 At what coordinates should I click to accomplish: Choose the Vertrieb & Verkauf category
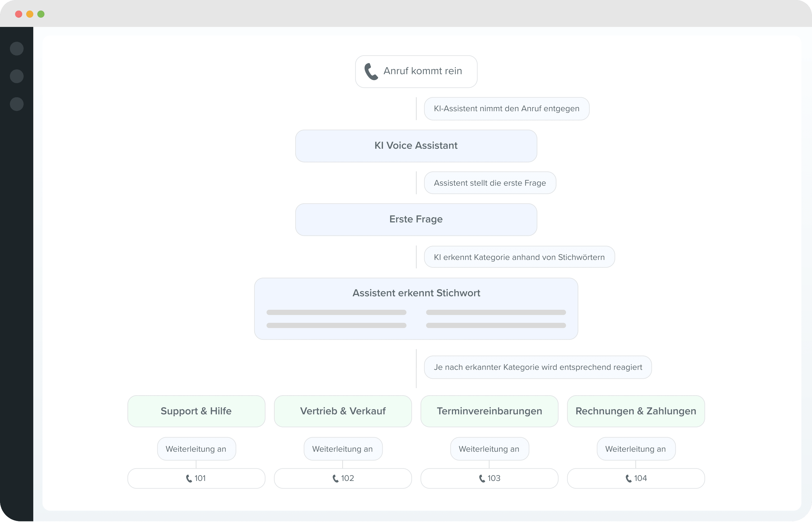pyautogui.click(x=343, y=411)
